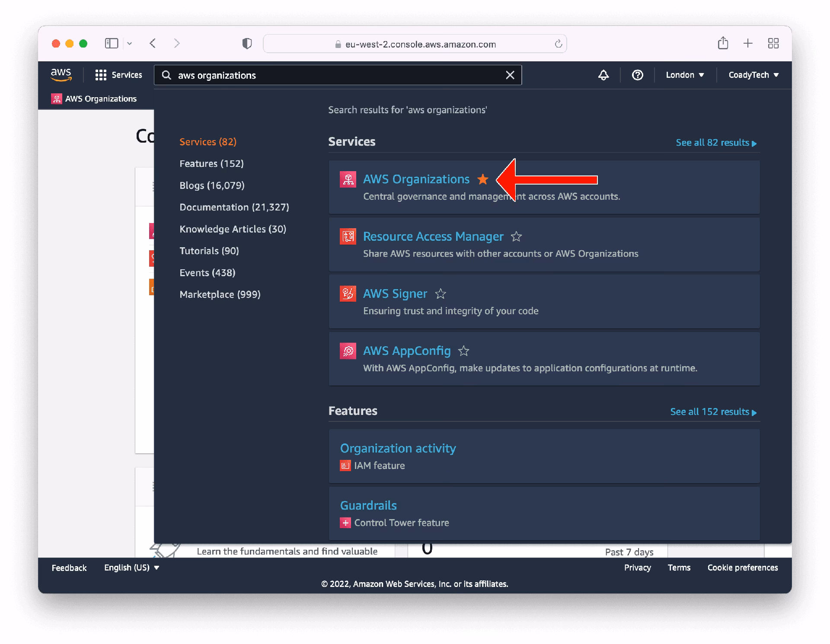Screen dimensions: 830x644
Task: Open the Privacy link
Action: tap(637, 568)
